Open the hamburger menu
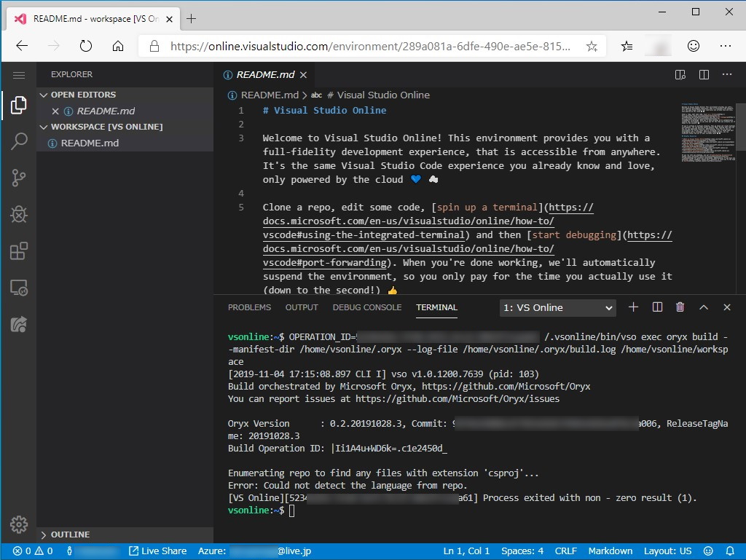The image size is (746, 560). (19, 74)
